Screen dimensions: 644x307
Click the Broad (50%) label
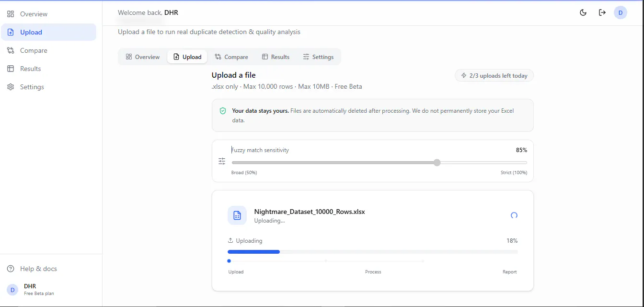(x=244, y=173)
